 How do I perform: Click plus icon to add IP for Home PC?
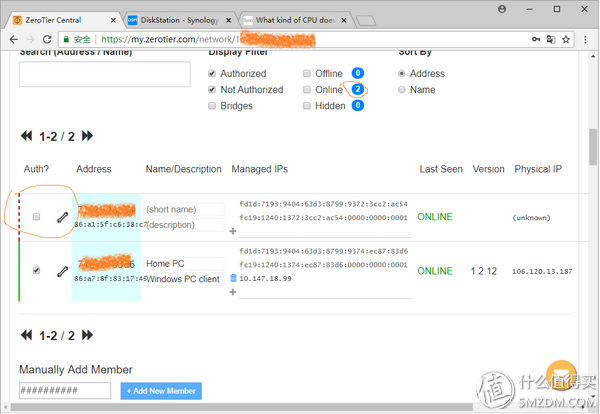click(x=233, y=292)
